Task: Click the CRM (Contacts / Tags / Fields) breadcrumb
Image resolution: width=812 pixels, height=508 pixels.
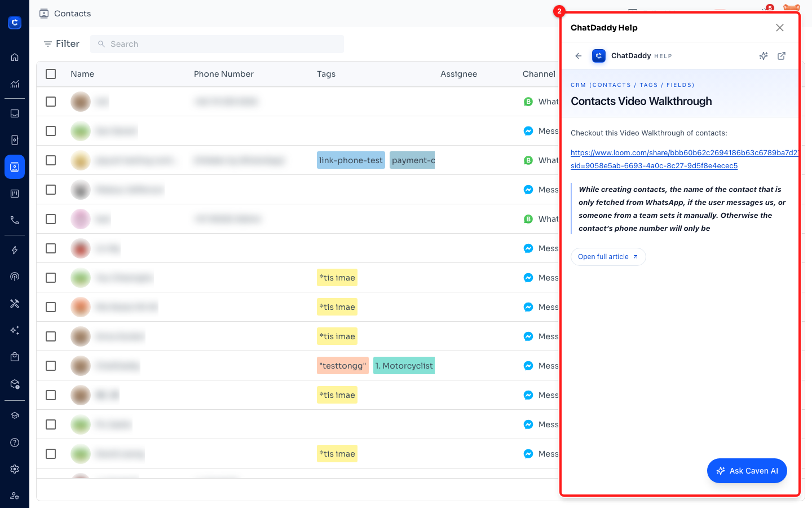Action: point(633,85)
